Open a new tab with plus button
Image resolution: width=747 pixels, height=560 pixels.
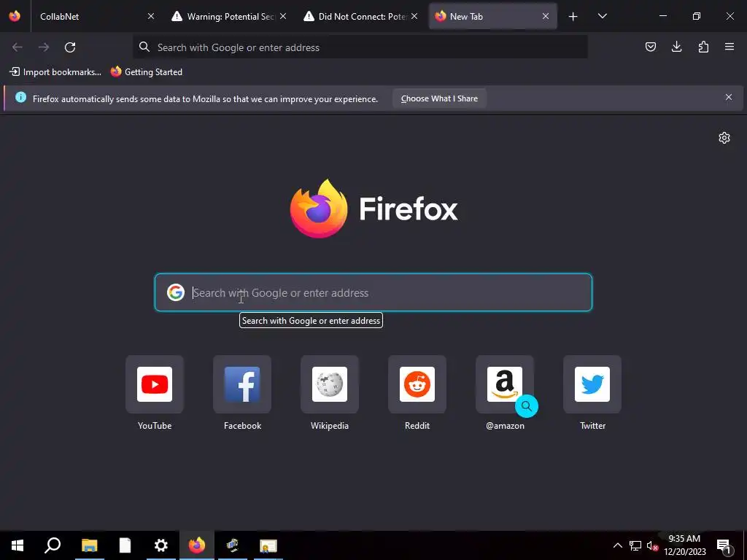click(573, 17)
